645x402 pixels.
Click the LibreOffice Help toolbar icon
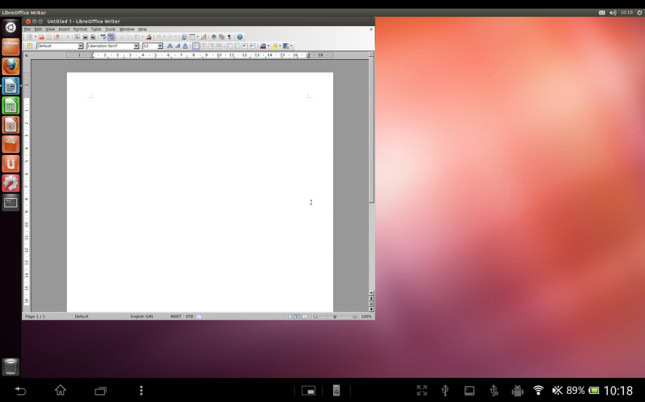[240, 37]
